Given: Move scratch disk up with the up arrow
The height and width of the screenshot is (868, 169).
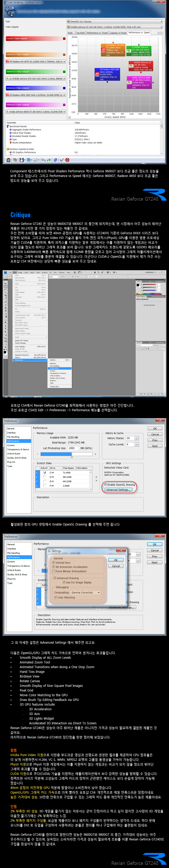Looking at the screenshot, I should [96, 477].
